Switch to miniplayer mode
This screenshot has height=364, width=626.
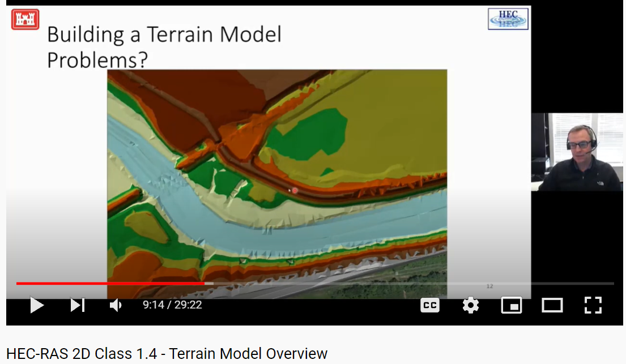coord(512,305)
